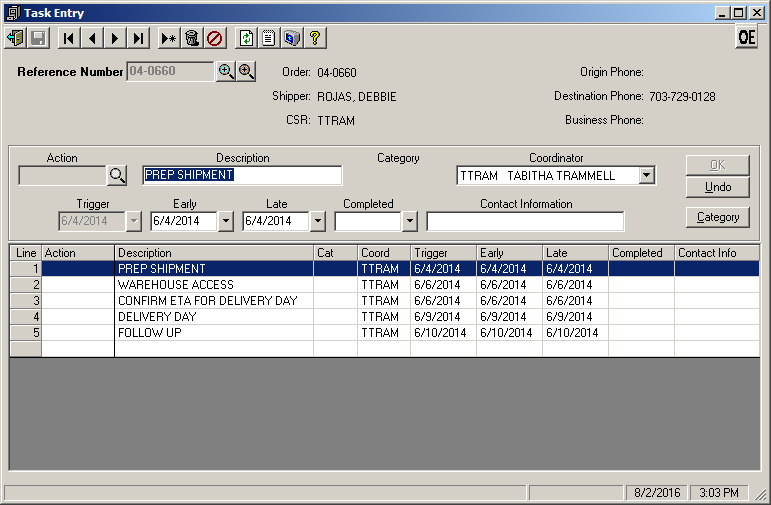Image resolution: width=771 pixels, height=505 pixels.
Task: Open the notepad notes icon
Action: pyautogui.click(x=269, y=38)
